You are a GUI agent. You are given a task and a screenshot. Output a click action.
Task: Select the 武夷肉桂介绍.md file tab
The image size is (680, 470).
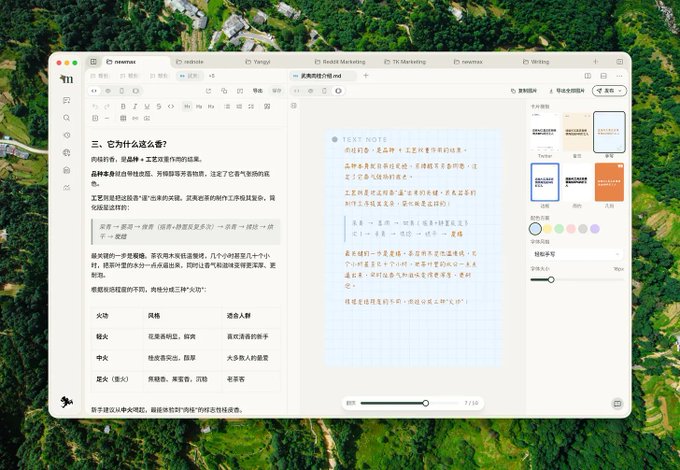pos(321,76)
